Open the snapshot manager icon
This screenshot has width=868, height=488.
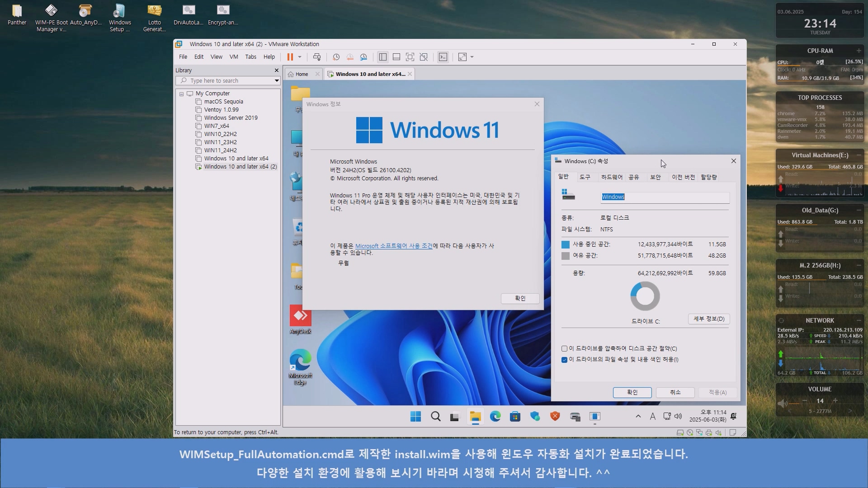pos(363,57)
